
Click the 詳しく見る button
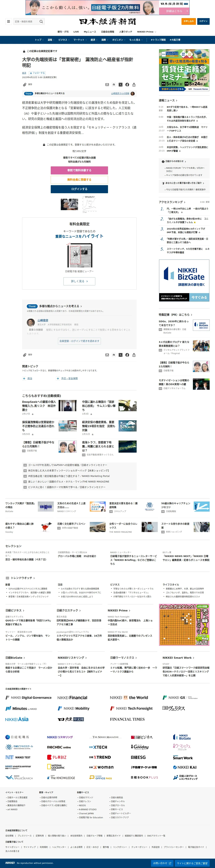tap(79, 281)
